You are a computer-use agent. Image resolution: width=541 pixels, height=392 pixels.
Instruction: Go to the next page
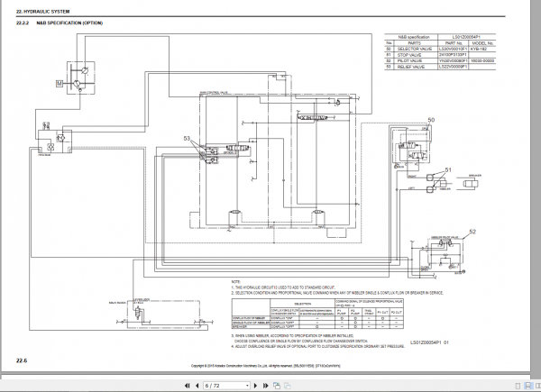(256, 386)
